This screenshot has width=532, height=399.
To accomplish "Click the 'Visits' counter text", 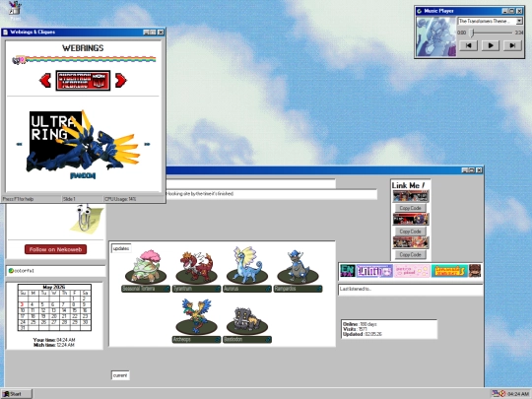I will pyautogui.click(x=355, y=329).
